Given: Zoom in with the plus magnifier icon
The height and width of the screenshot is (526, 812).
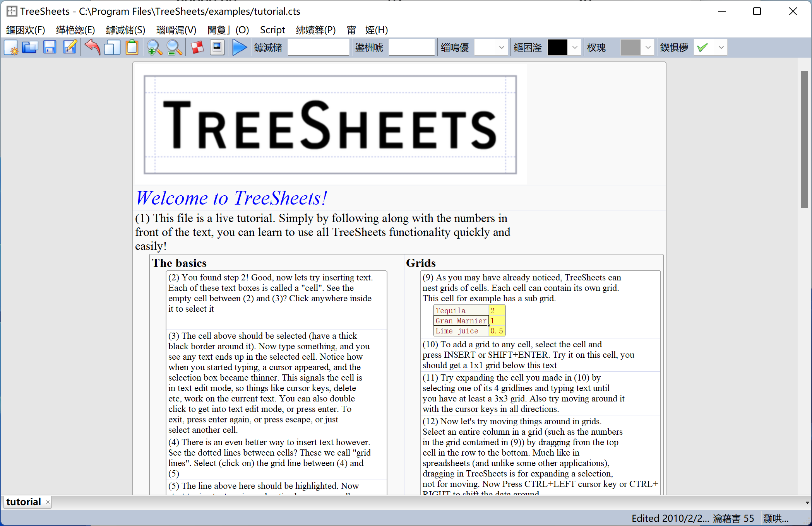Looking at the screenshot, I should pos(154,48).
